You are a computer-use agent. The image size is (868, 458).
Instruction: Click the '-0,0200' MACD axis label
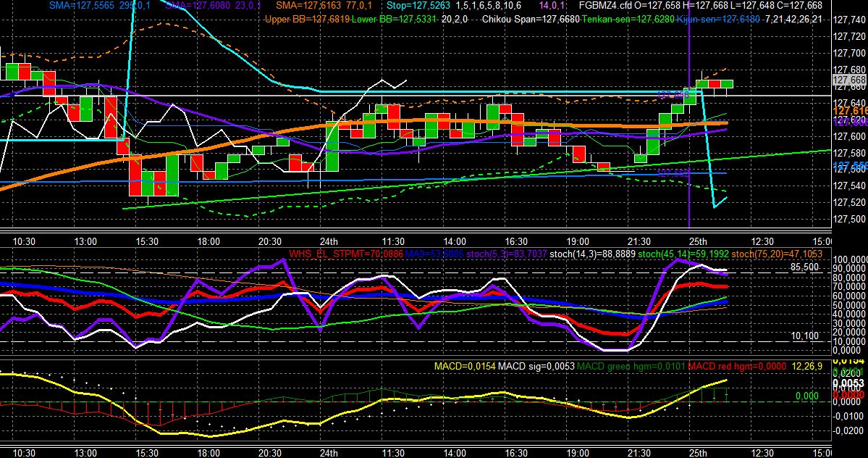(x=849, y=430)
